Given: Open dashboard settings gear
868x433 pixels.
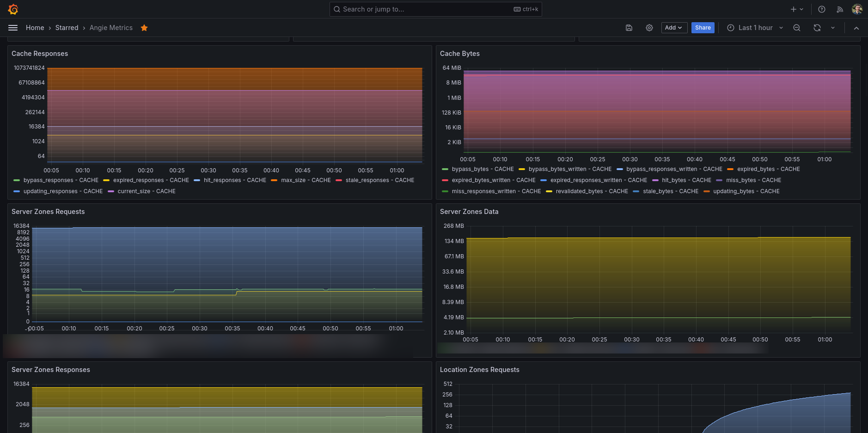Looking at the screenshot, I should (649, 28).
